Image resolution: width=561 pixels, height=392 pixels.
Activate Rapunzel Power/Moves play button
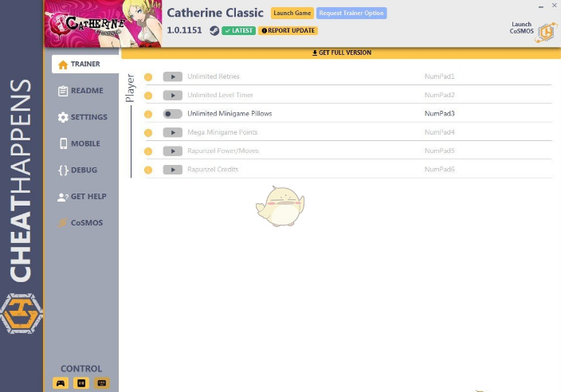coord(173,151)
